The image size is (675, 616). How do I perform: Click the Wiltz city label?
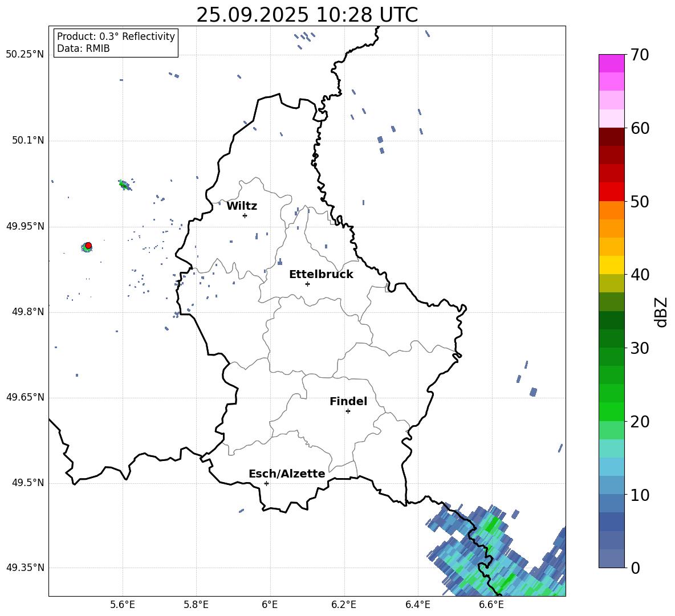tap(242, 206)
